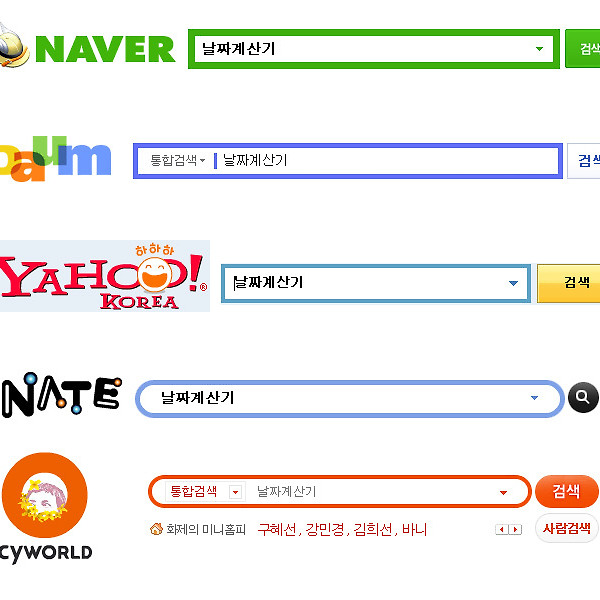Click Cyworld's orange 검색 button

click(x=567, y=491)
